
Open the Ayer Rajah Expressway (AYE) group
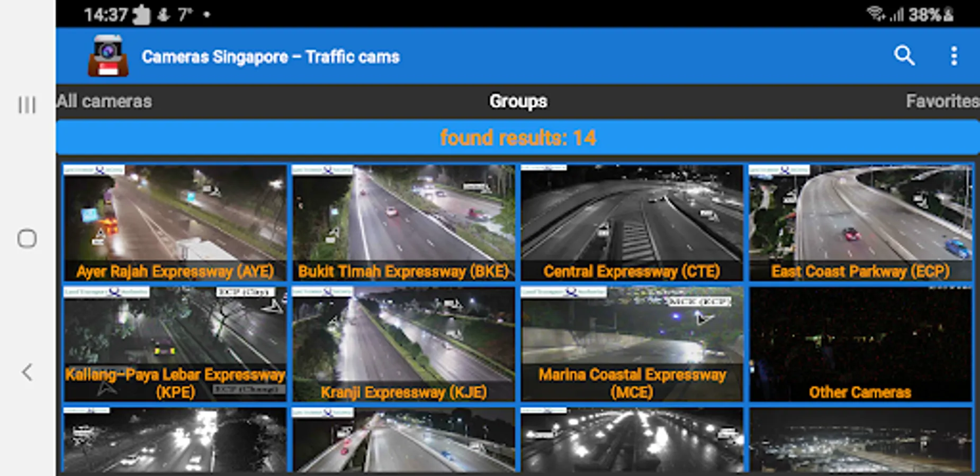pyautogui.click(x=175, y=222)
